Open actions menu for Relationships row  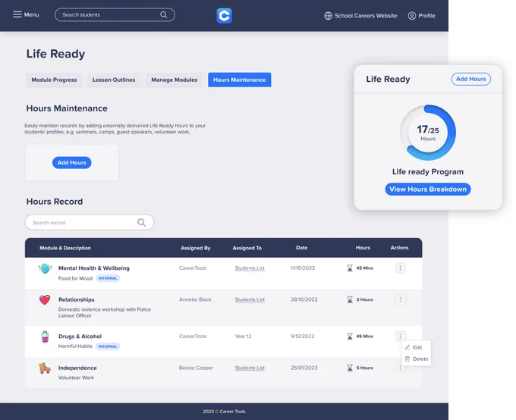400,299
